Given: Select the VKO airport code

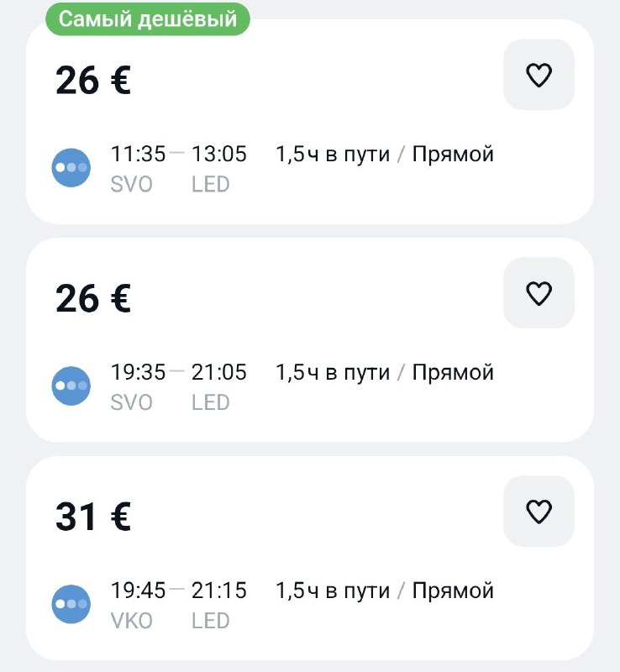Looking at the screenshot, I should 132,621.
